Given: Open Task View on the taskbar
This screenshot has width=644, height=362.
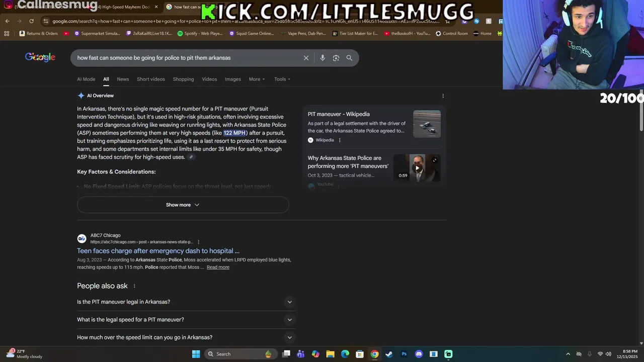Looking at the screenshot, I should [x=286, y=354].
